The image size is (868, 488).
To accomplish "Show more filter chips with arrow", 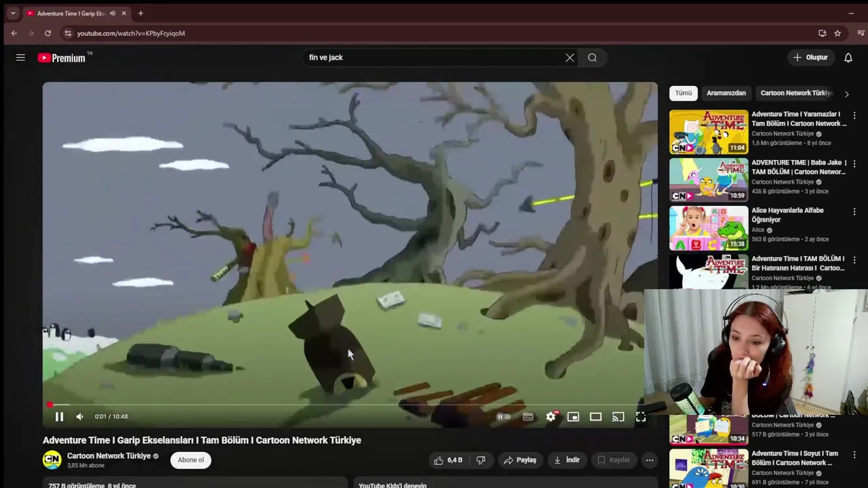I will (846, 94).
